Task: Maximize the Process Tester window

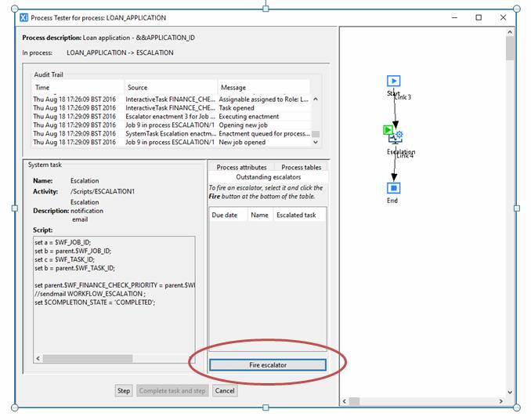Action: [x=479, y=17]
